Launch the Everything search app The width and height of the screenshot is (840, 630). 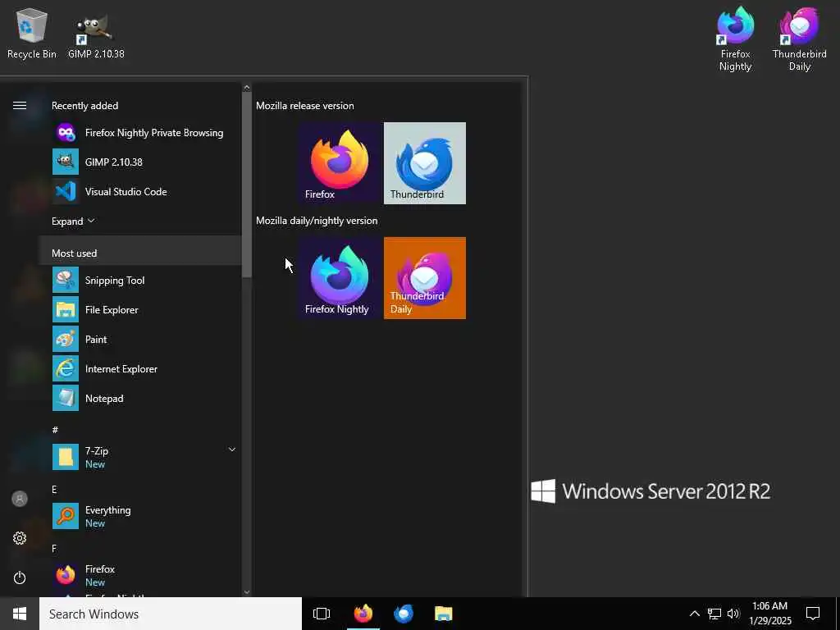coord(140,516)
